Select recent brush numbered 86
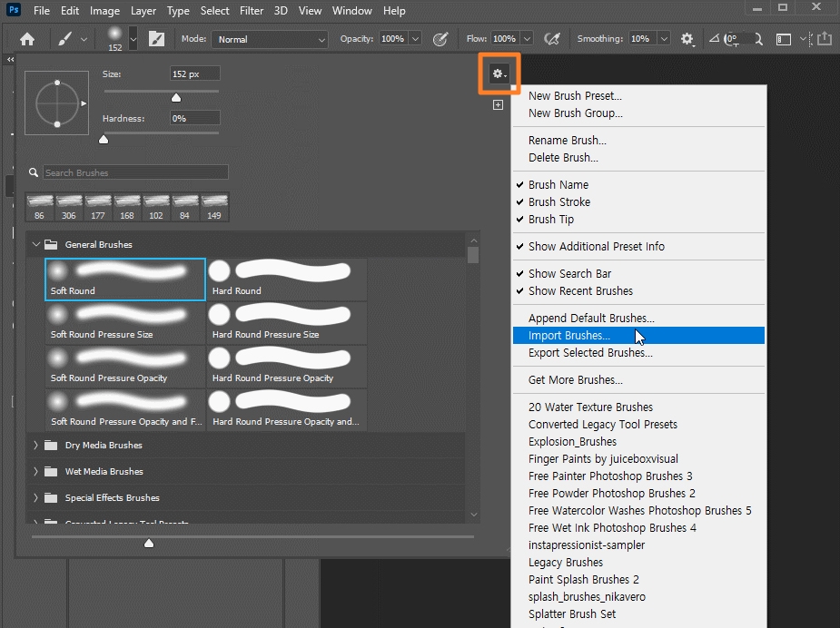The width and height of the screenshot is (840, 628). click(40, 207)
